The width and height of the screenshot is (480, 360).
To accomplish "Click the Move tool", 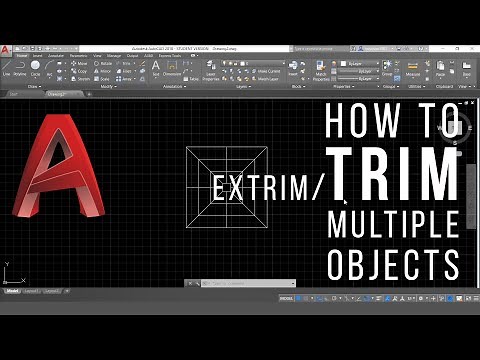I will 79,63.
